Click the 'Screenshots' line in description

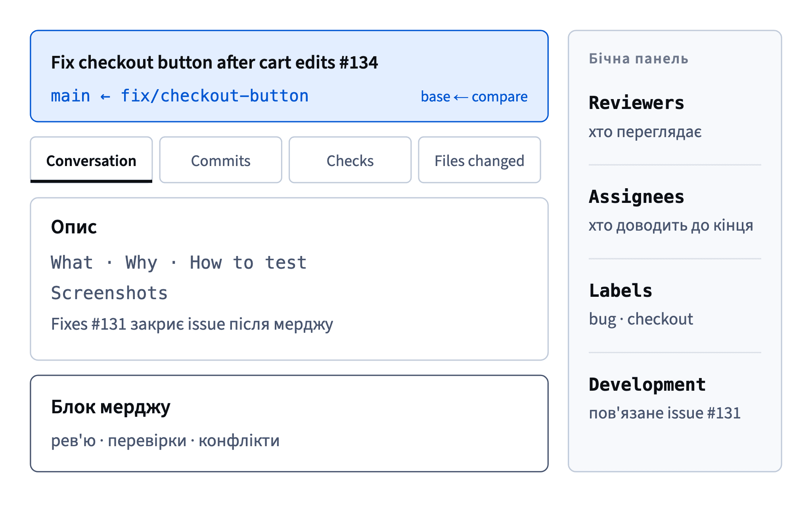[x=109, y=293]
